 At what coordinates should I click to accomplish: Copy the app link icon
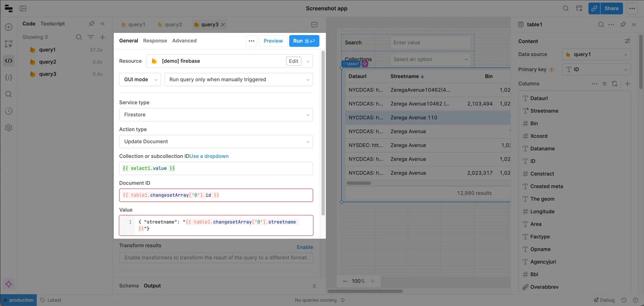point(594,8)
